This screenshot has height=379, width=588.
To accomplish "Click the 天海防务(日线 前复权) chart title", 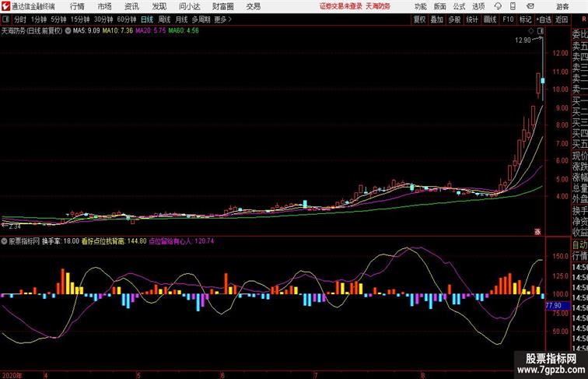I will (32, 31).
